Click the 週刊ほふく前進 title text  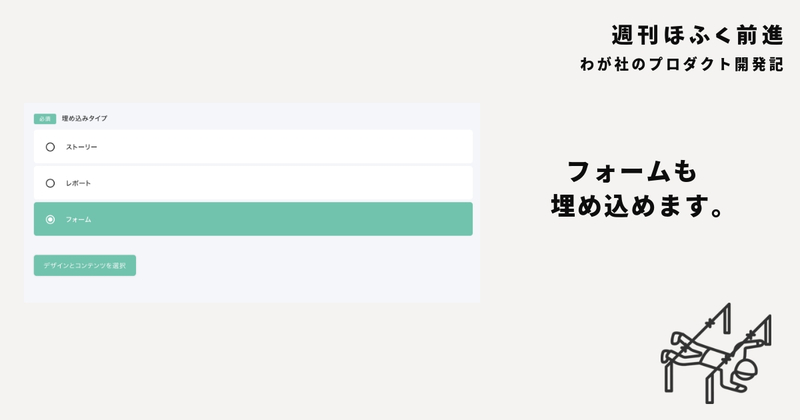[x=697, y=35]
